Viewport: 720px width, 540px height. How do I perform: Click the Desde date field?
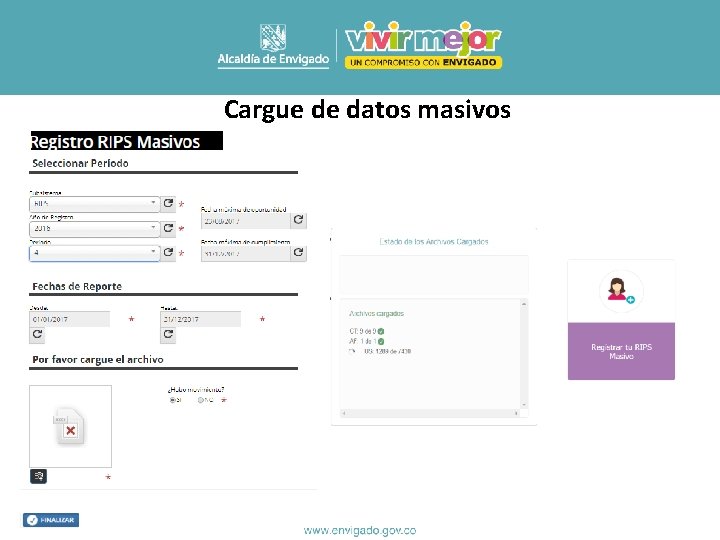[x=70, y=319]
